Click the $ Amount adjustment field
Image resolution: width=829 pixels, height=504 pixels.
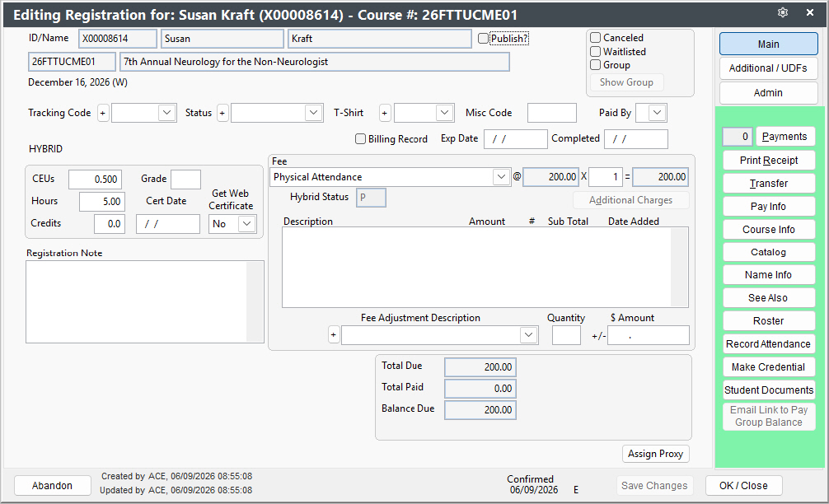[x=649, y=335]
